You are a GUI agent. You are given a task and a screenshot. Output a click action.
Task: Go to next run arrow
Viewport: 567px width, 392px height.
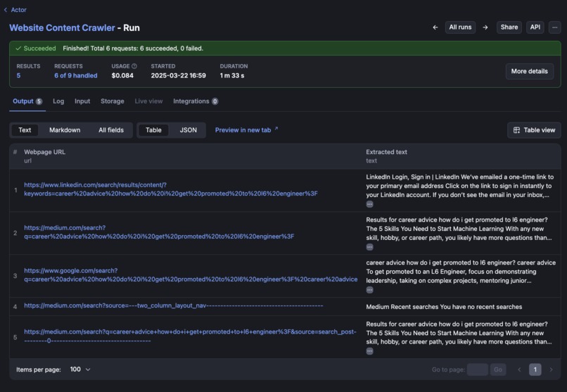coord(485,27)
